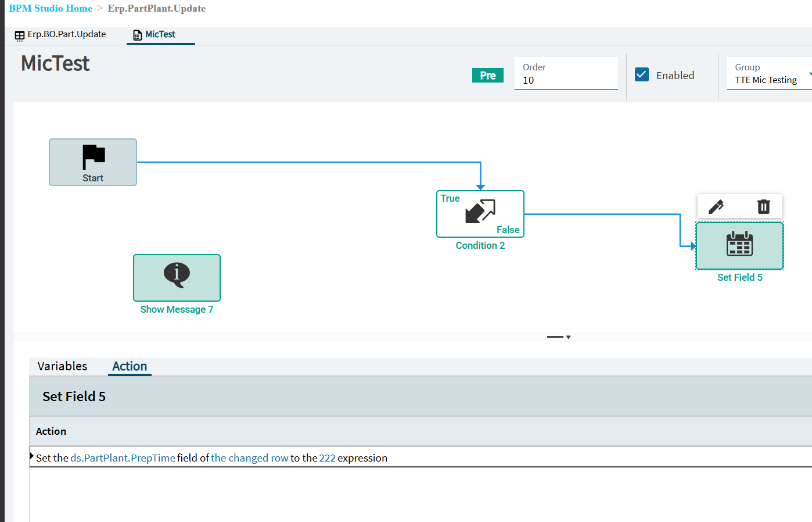Expand the Set Field action row triangle
812x522 pixels.
coord(32,456)
